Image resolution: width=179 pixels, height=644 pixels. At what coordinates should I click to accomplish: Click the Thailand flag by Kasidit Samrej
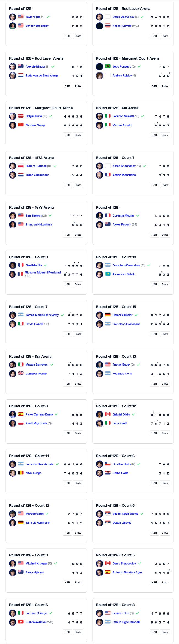pyautogui.click(x=108, y=26)
